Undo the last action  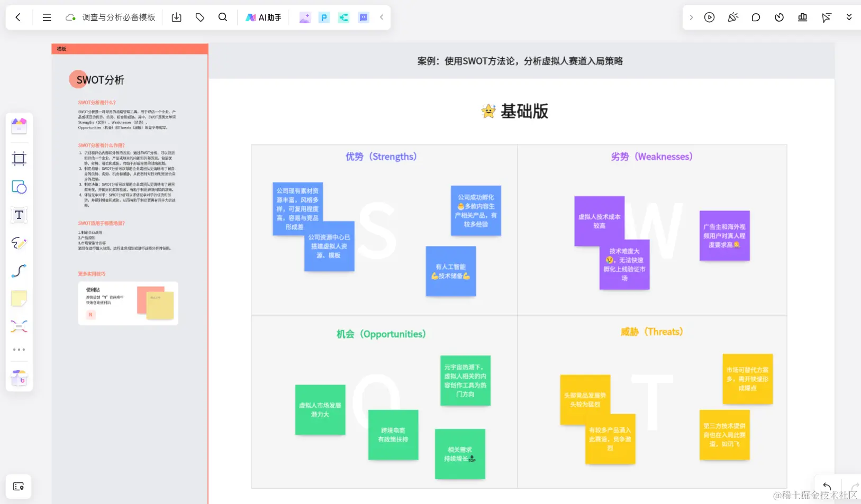coord(826,487)
